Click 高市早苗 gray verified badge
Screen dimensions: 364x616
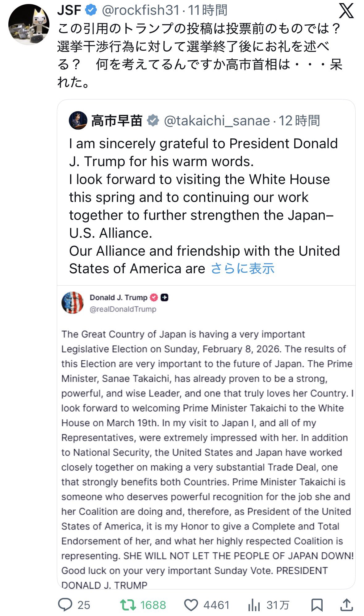(153, 120)
